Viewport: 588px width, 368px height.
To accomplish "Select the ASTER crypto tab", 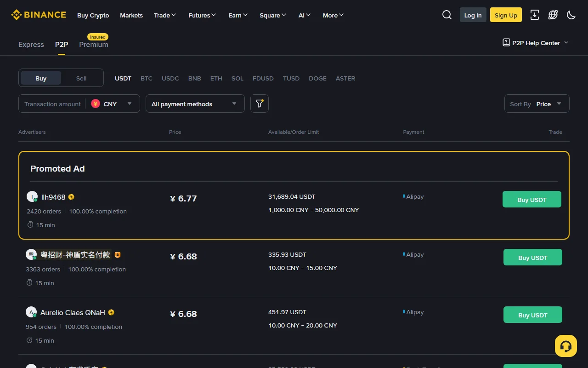I will pos(345,78).
